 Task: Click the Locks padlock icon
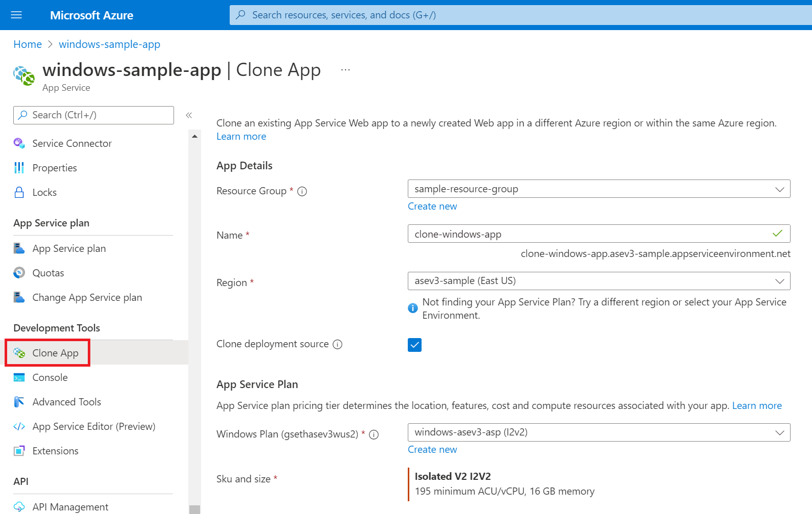tap(19, 192)
